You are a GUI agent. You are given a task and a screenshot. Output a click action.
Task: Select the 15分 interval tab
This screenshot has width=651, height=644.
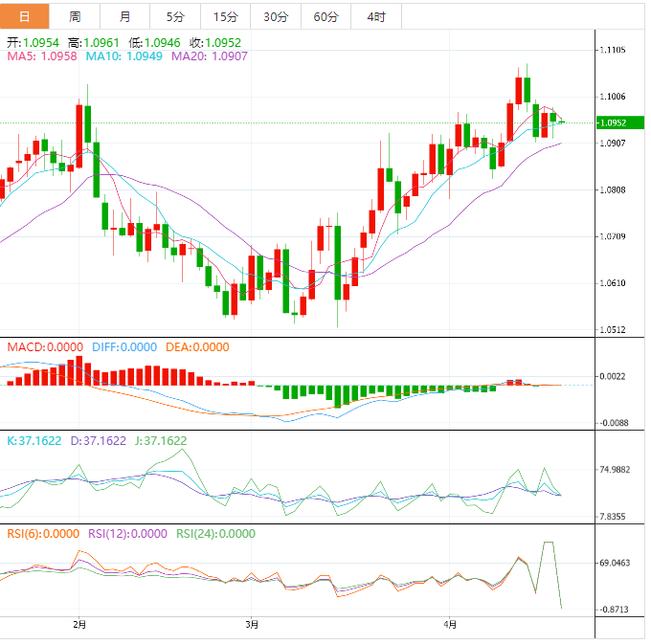[x=225, y=17]
